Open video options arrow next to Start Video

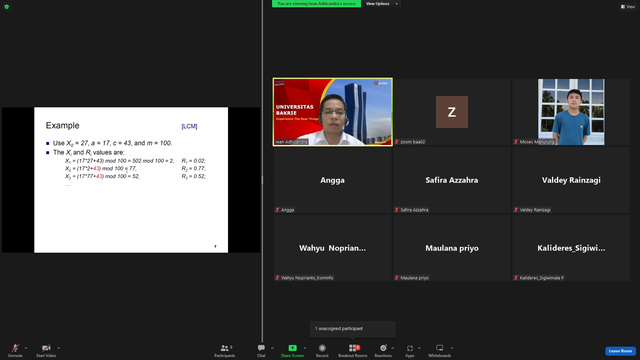(x=58, y=348)
